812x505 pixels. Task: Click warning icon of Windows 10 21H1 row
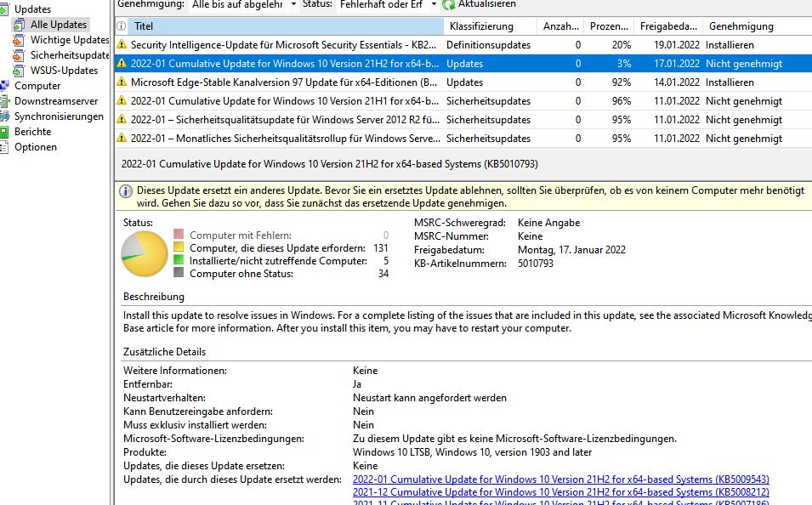click(122, 100)
